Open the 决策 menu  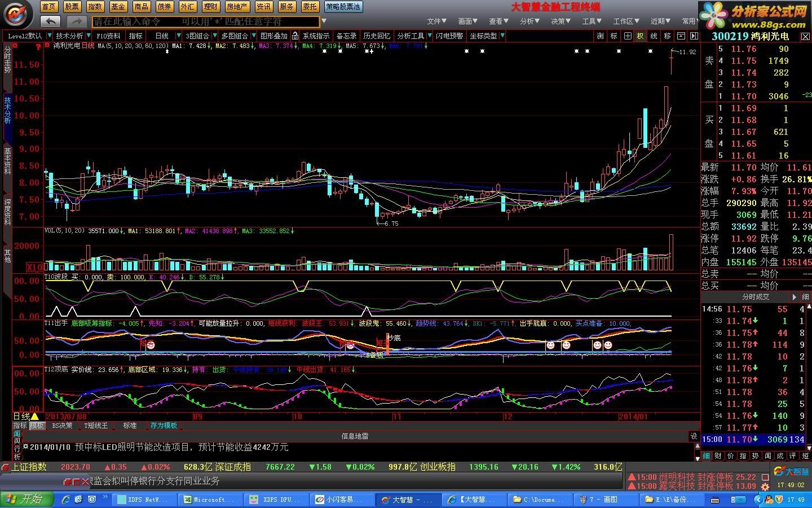(561, 21)
